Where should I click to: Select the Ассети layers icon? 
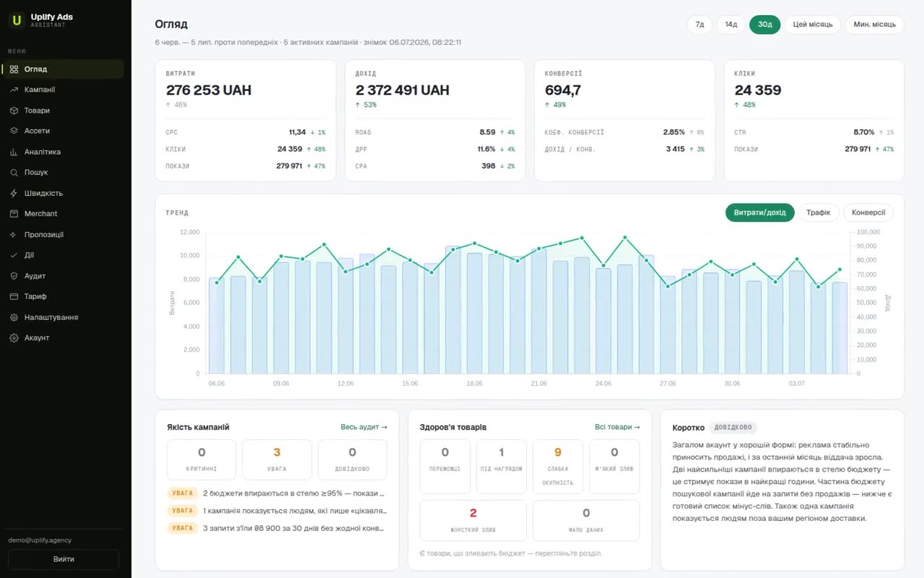click(x=14, y=131)
